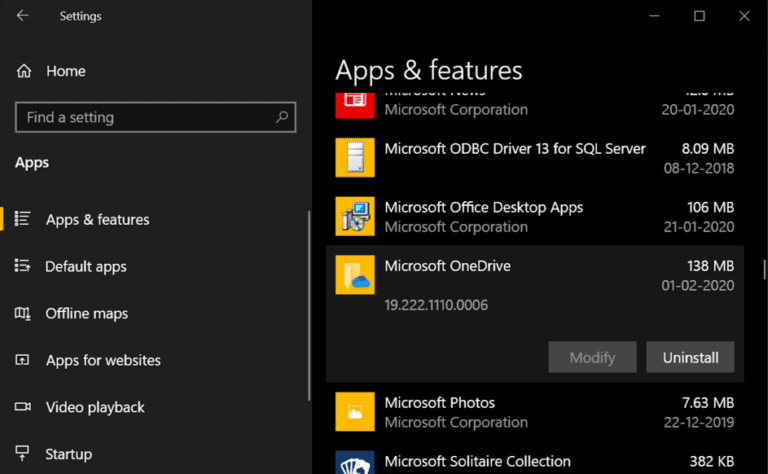
Task: Open Startup settings page
Action: 154,454
